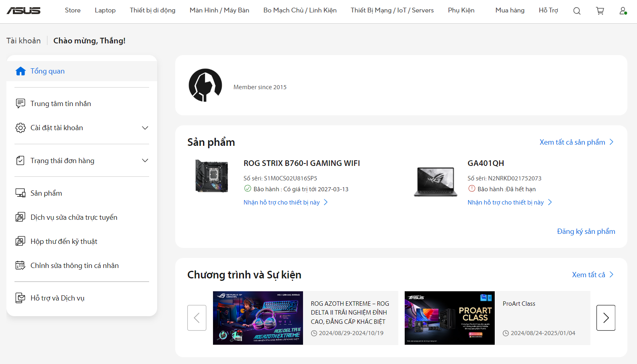
Task: Open Thiết Bị Mạng / IoT / Servers menu
Action: (x=392, y=10)
